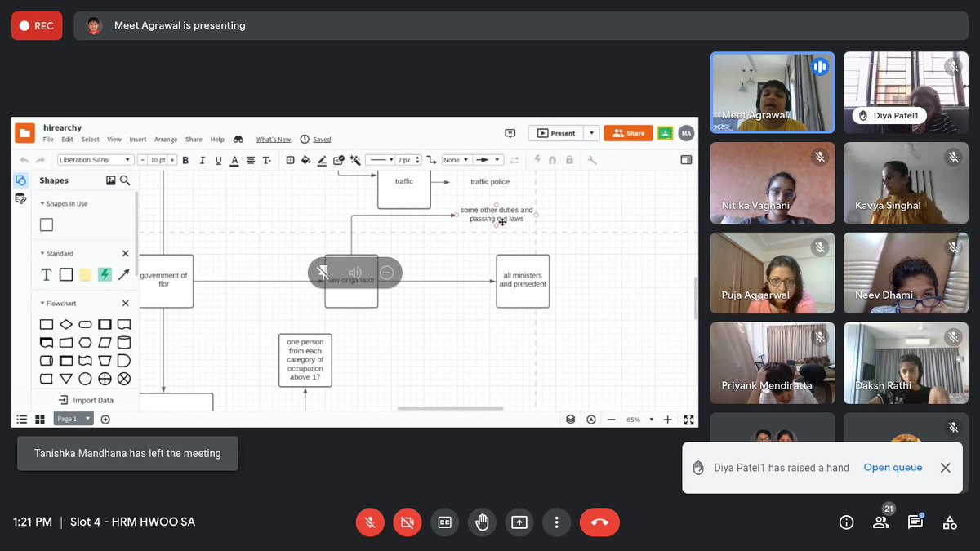The width and height of the screenshot is (980, 551).
Task: Open the Liberation Sans font dropdown
Action: 95,160
